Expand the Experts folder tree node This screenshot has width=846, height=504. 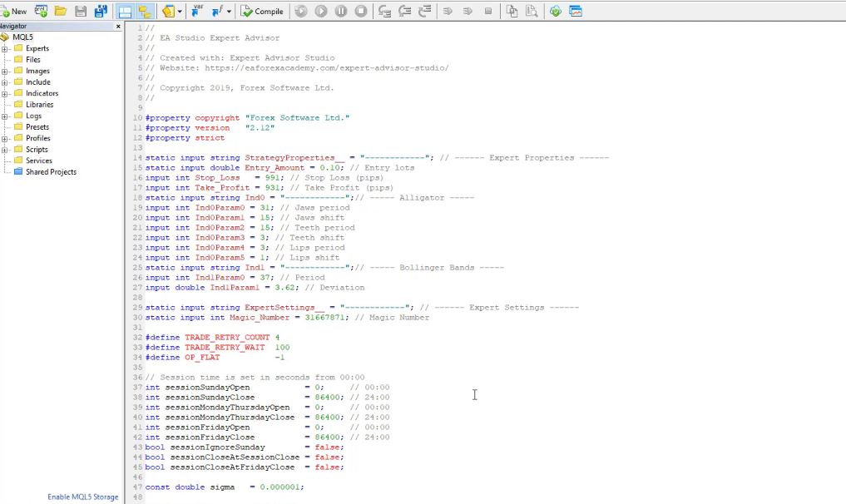(x=5, y=49)
